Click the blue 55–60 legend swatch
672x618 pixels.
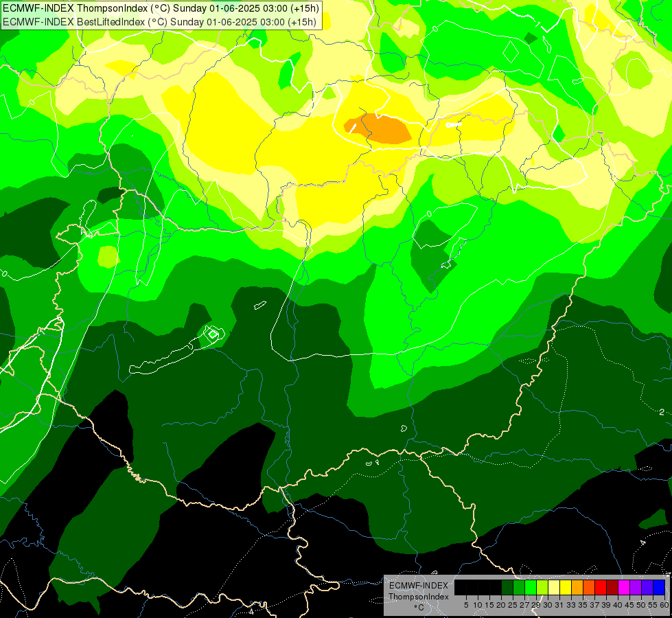coord(659,587)
